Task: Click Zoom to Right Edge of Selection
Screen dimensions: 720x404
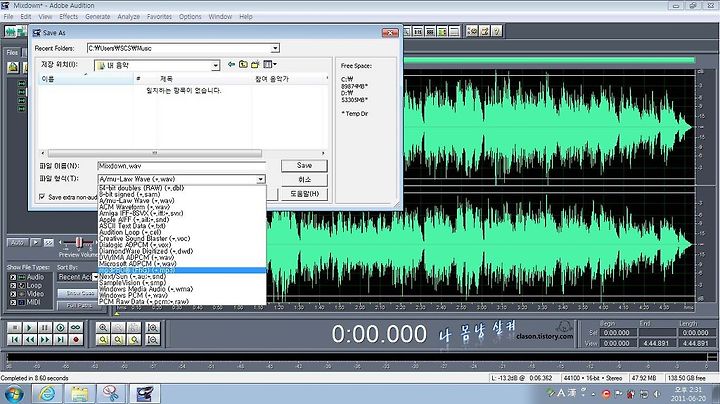Action: pyautogui.click(x=134, y=340)
